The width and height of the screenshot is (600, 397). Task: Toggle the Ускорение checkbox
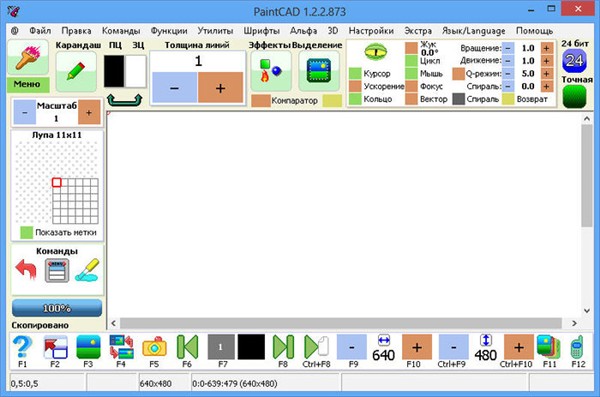[x=355, y=86]
